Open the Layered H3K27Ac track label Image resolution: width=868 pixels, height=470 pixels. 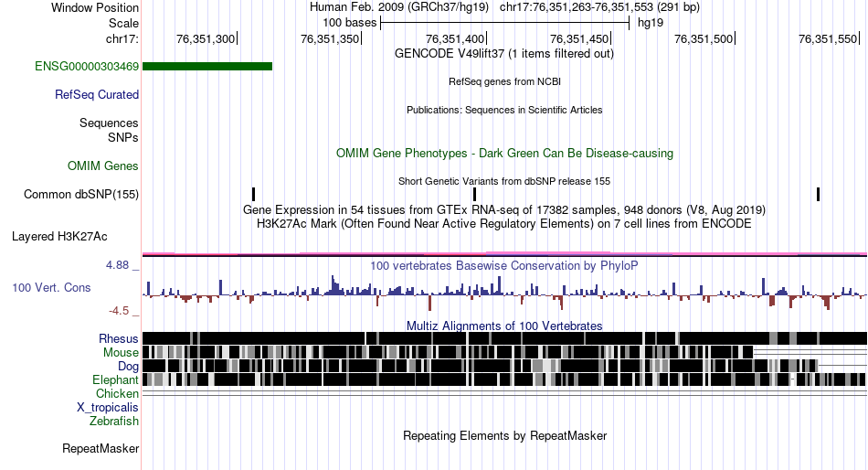(59, 237)
